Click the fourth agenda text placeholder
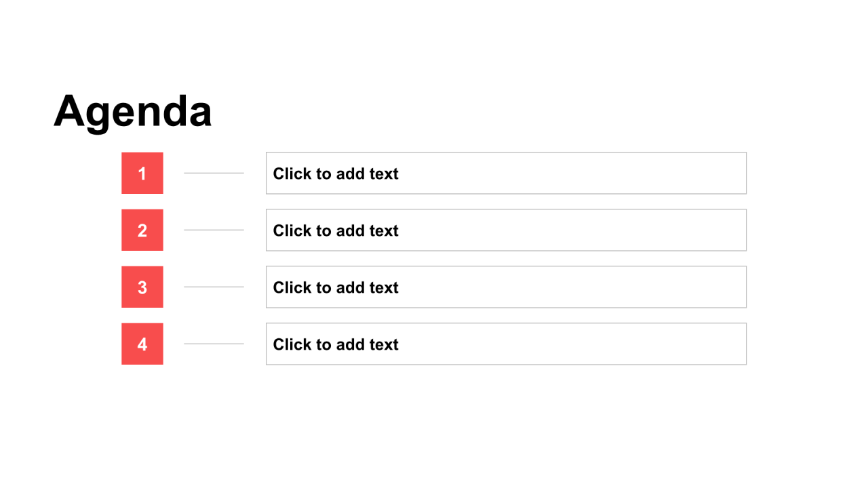This screenshot has width=868, height=488. [x=506, y=344]
